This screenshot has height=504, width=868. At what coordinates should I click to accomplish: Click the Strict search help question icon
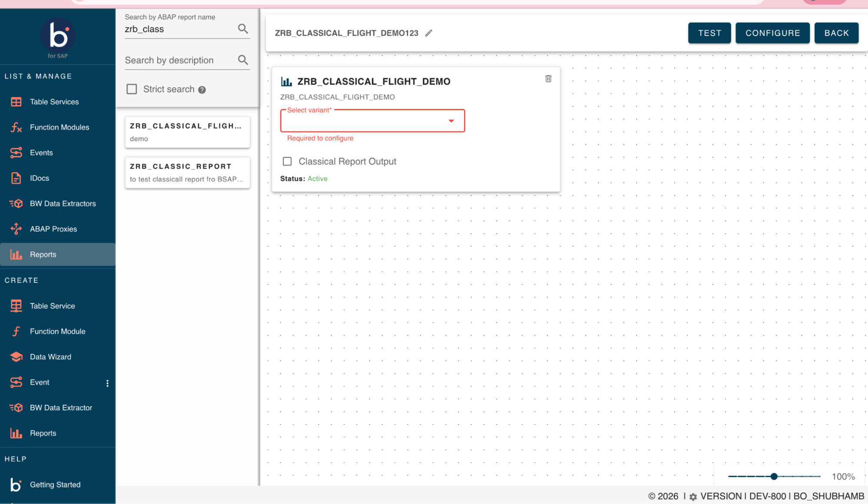202,90
